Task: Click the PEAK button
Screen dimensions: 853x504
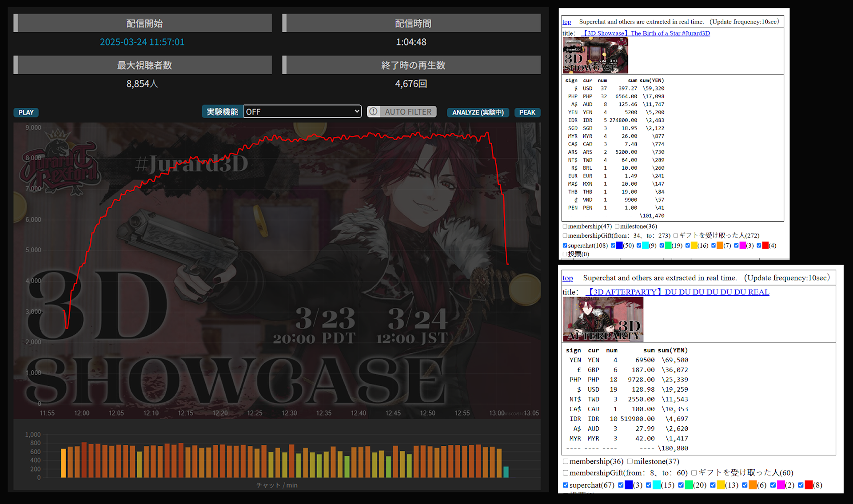Action: (x=527, y=112)
